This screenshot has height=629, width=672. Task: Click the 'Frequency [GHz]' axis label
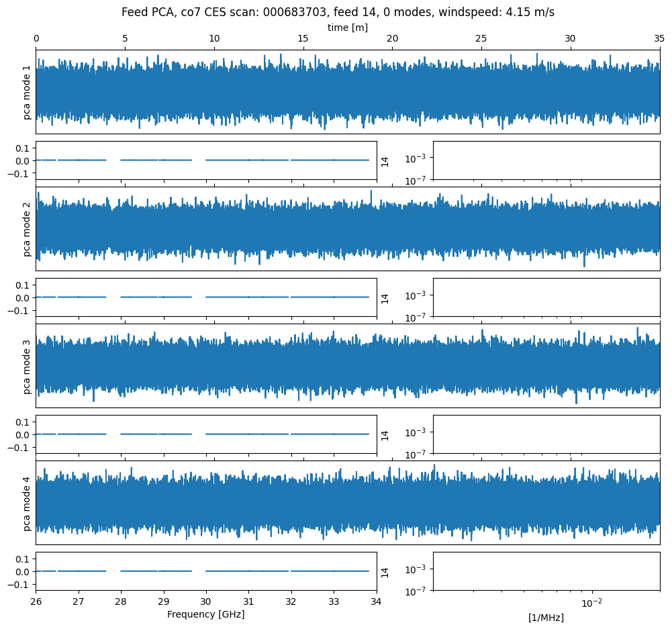point(205,614)
